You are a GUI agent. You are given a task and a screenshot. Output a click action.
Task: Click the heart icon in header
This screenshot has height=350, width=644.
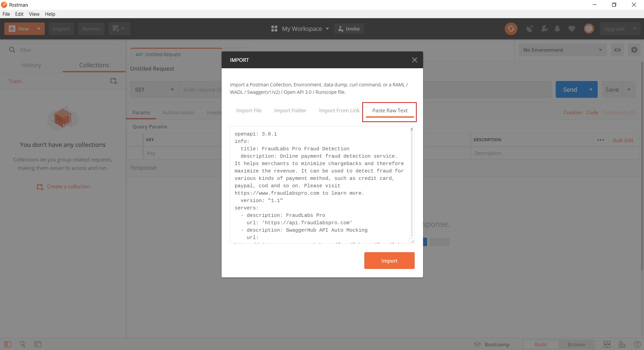pos(571,29)
